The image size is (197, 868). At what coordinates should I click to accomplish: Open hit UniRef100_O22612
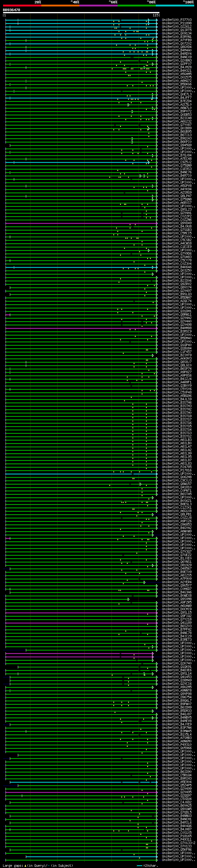(177, 26)
